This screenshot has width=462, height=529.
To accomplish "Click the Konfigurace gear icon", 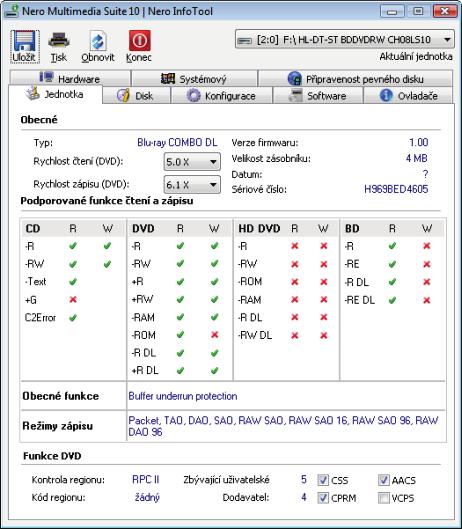I will click(193, 95).
